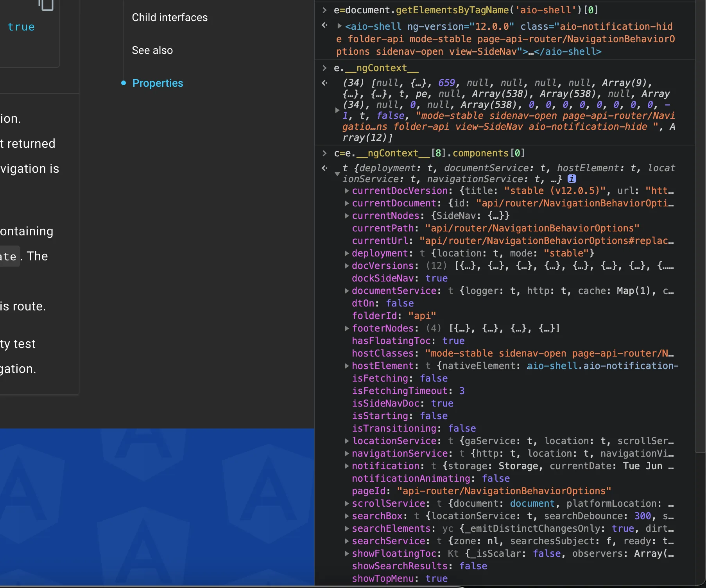Expand the footerNodes array
Image resolution: width=706 pixels, height=588 pixels.
coord(346,328)
